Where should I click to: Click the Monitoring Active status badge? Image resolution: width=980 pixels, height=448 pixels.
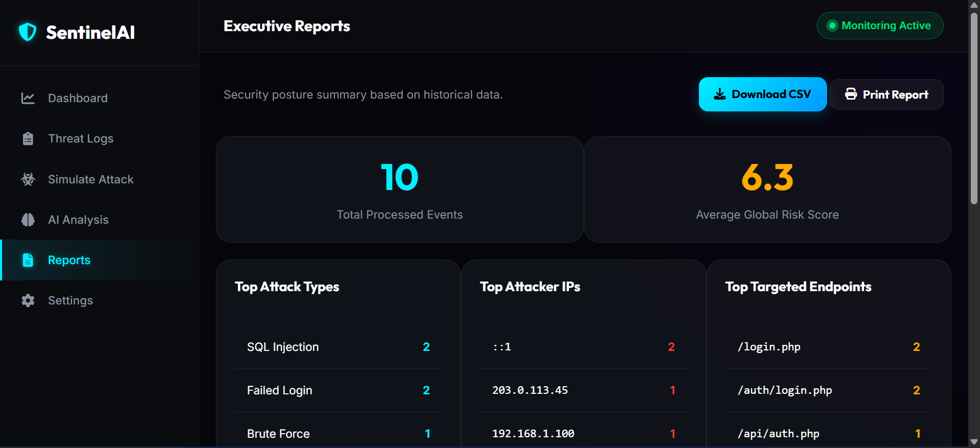pyautogui.click(x=880, y=26)
